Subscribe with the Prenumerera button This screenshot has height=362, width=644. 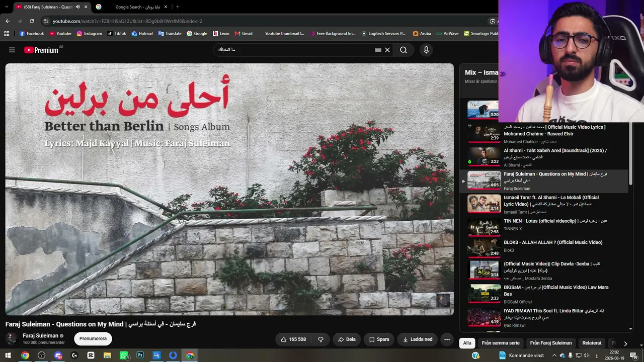tap(93, 339)
